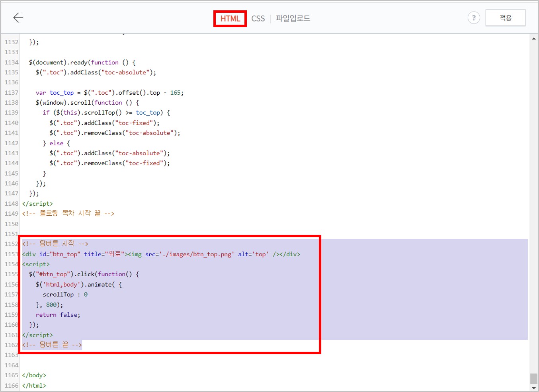Click the '탑버튼 시작' comment line
Screen dimensions: 539x392
point(55,244)
